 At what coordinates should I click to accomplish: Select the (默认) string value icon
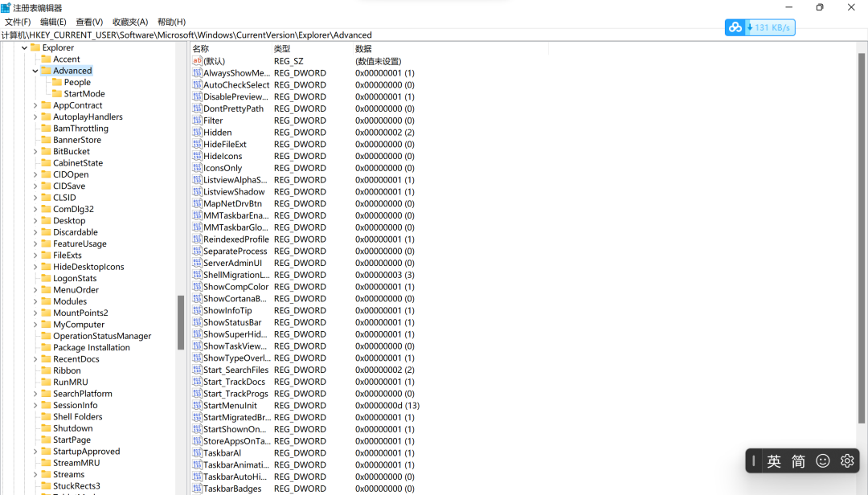click(x=197, y=61)
